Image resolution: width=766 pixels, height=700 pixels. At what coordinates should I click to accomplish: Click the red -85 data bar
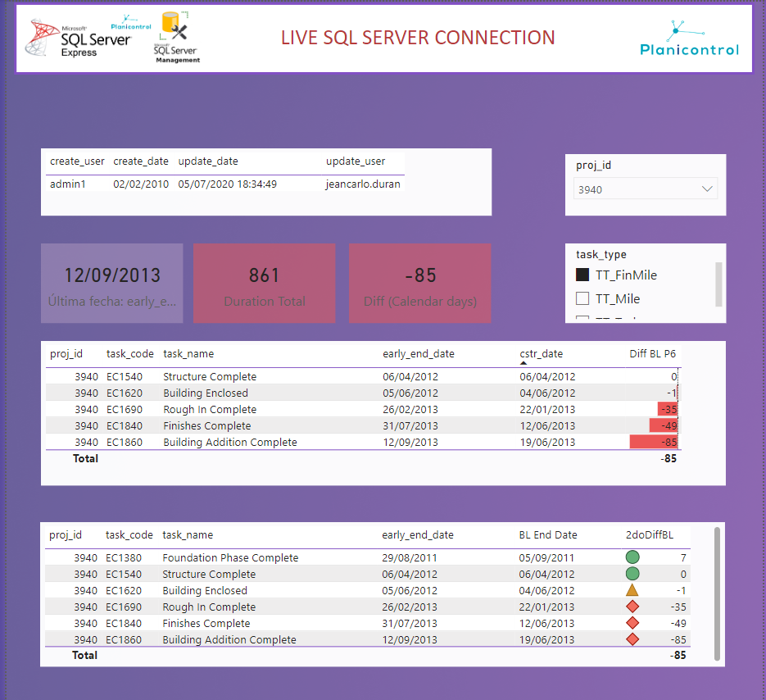654,442
